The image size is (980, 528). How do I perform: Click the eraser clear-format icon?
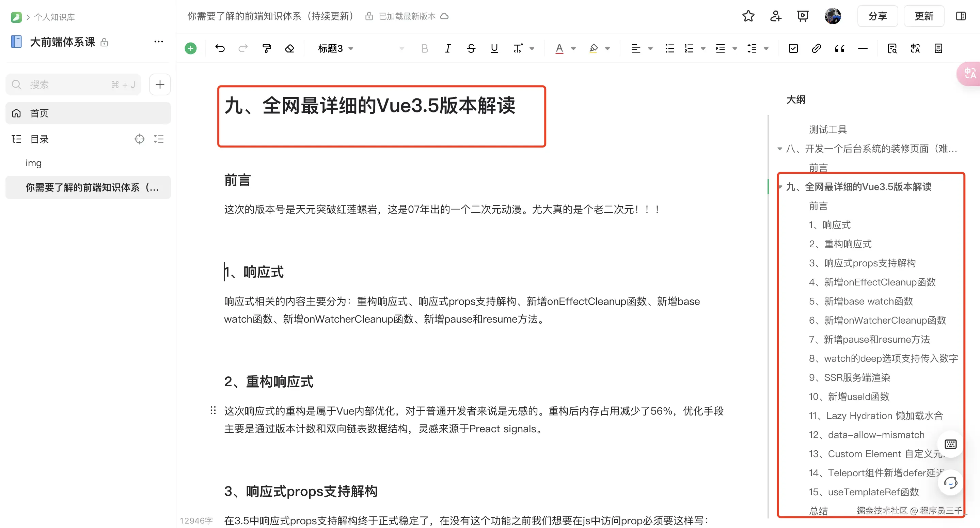point(289,48)
